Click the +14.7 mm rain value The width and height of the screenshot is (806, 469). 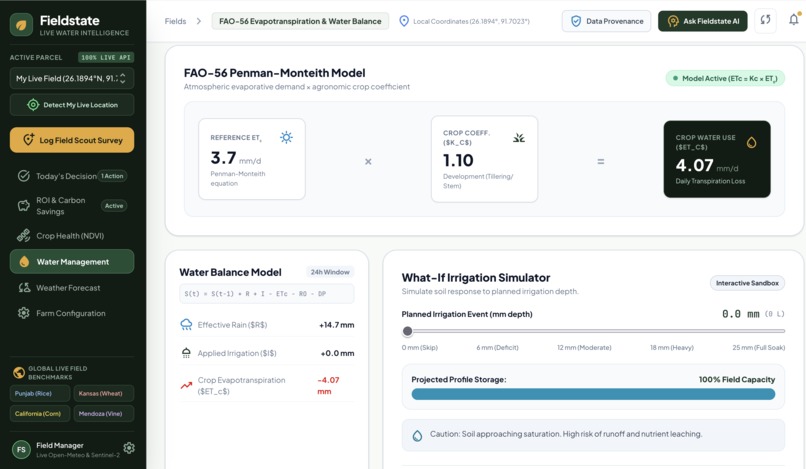pos(337,325)
